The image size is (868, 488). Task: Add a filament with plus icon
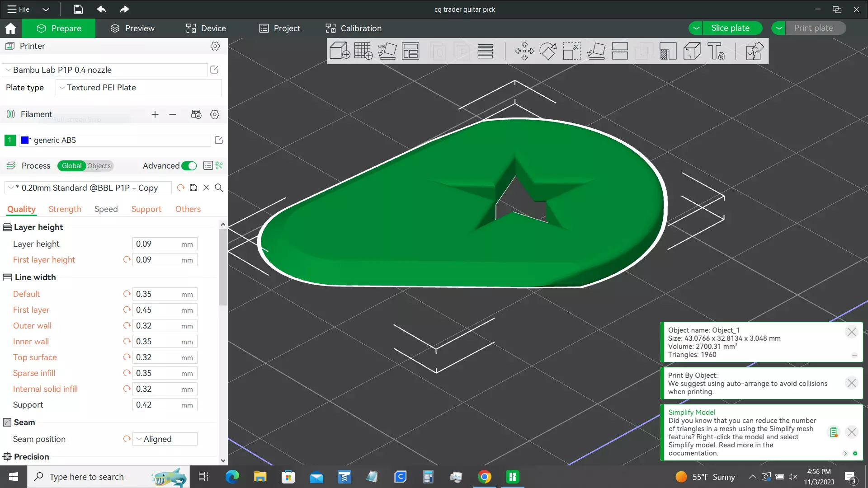click(155, 114)
